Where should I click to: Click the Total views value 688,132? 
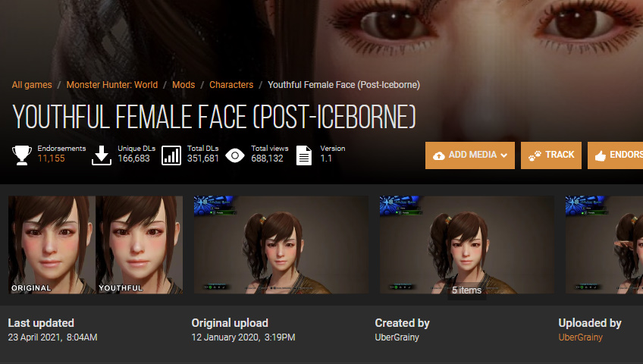point(267,158)
